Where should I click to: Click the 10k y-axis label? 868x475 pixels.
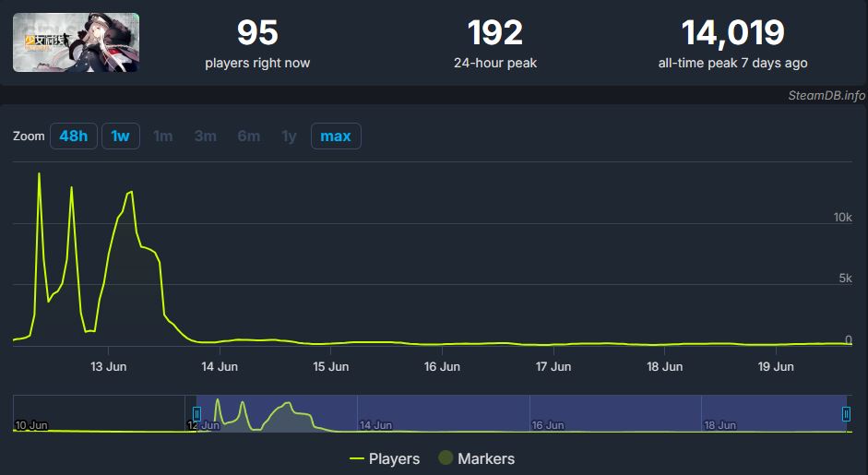(x=842, y=217)
